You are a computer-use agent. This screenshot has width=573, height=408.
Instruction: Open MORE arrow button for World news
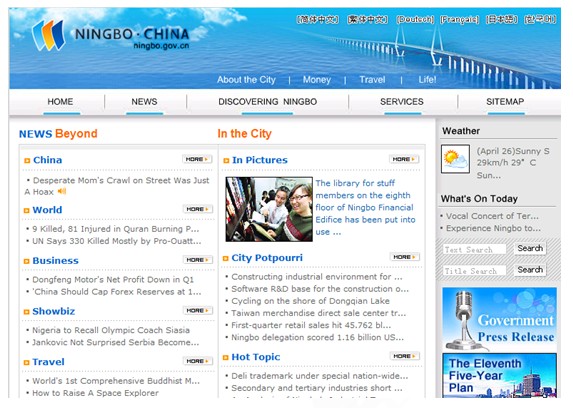(198, 209)
